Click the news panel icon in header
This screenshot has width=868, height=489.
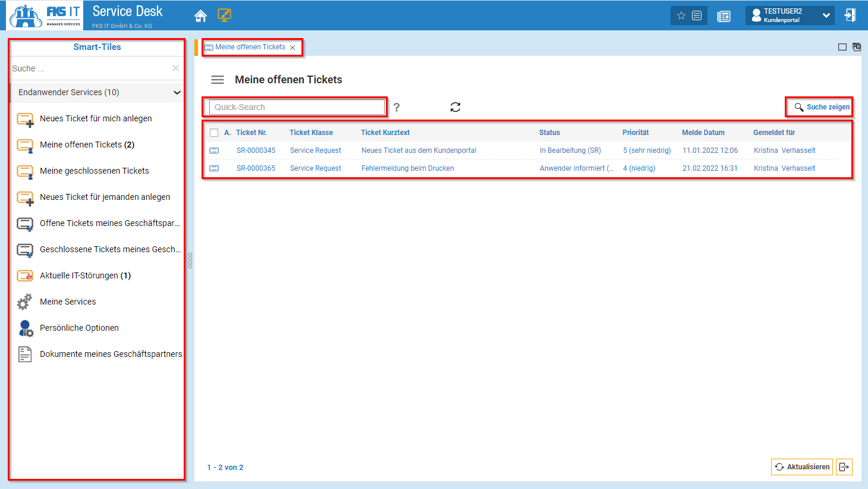tap(724, 16)
